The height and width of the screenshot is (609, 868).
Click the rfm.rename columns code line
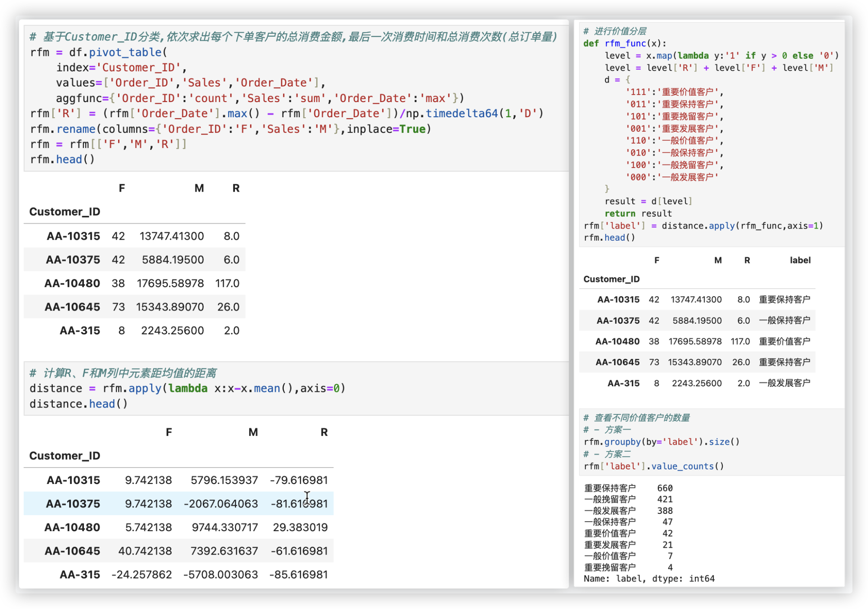pyautogui.click(x=230, y=129)
